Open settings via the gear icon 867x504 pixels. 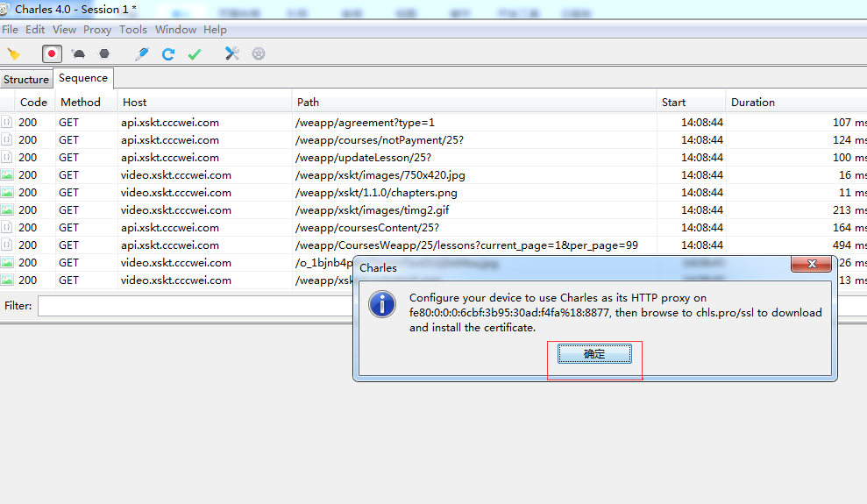click(259, 53)
